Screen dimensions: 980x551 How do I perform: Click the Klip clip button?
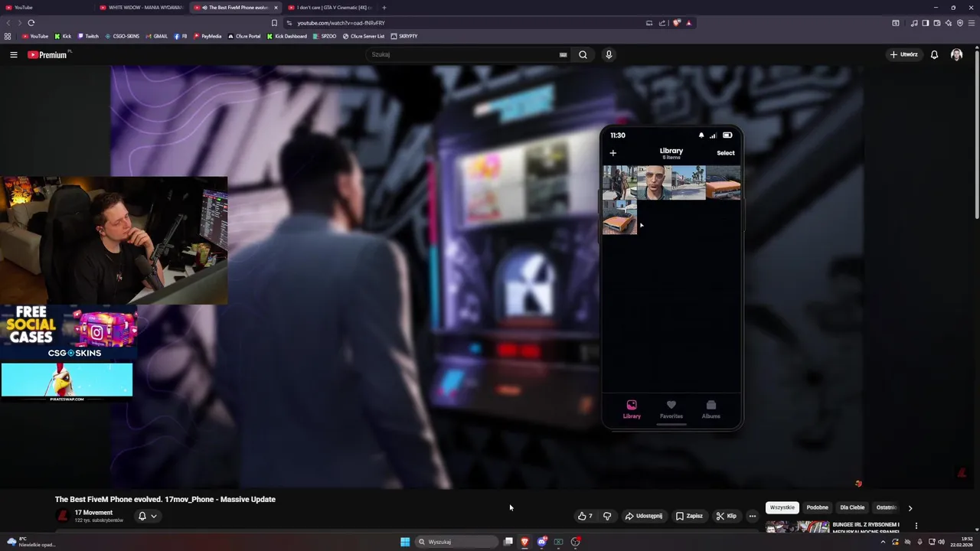727,516
